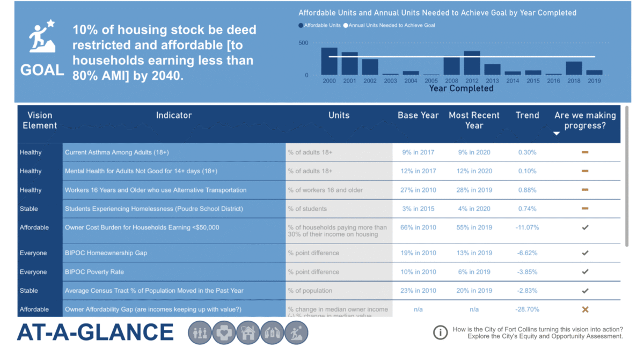Click the Vision Element column header
The image size is (644, 362).
(40, 120)
